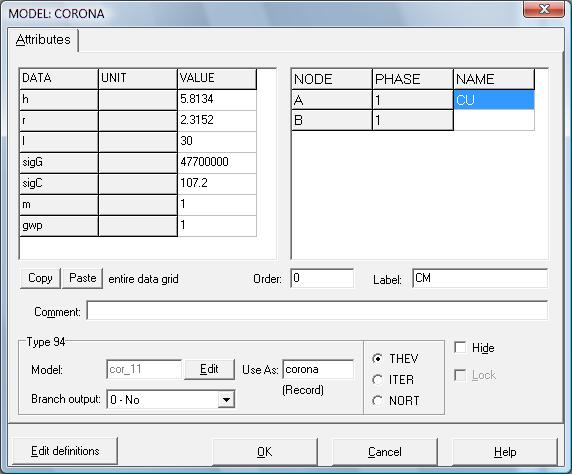Select the value cell for gwp
The height and width of the screenshot is (474, 572).
click(217, 226)
